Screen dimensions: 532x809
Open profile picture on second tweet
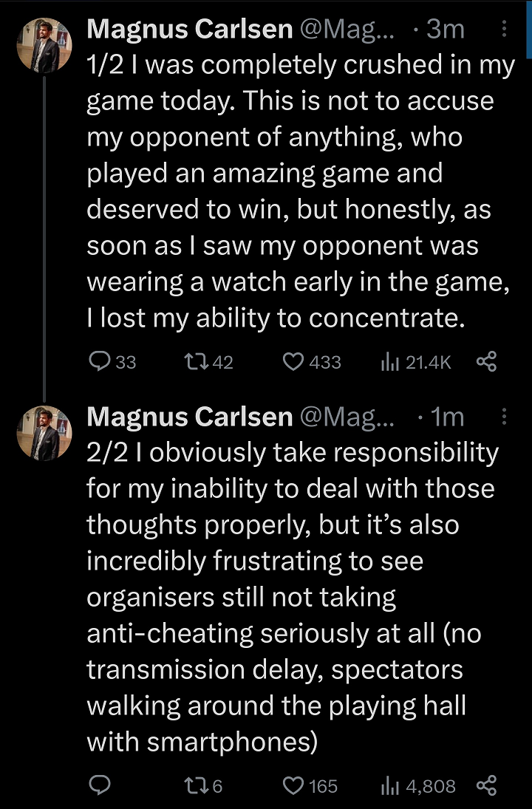click(x=44, y=434)
